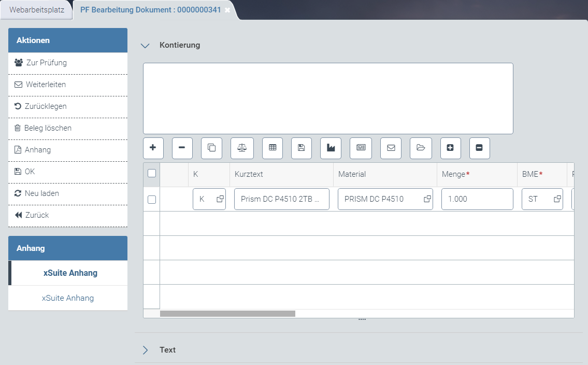Open value help for BME field
The image size is (588, 365).
point(557,199)
